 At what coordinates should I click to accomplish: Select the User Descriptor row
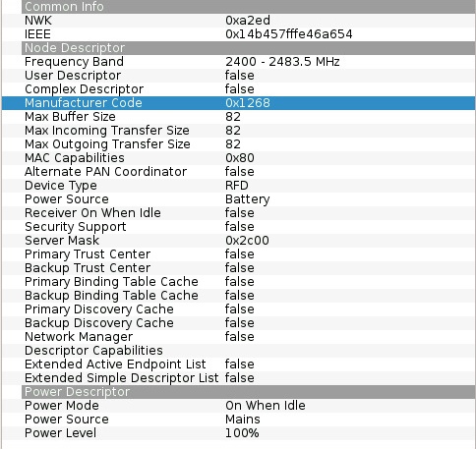point(239,76)
